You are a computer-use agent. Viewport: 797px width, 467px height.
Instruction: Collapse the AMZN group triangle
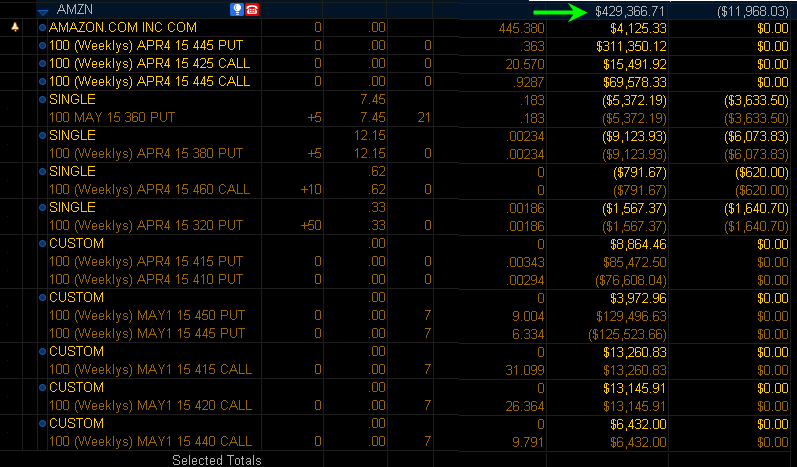[43, 12]
